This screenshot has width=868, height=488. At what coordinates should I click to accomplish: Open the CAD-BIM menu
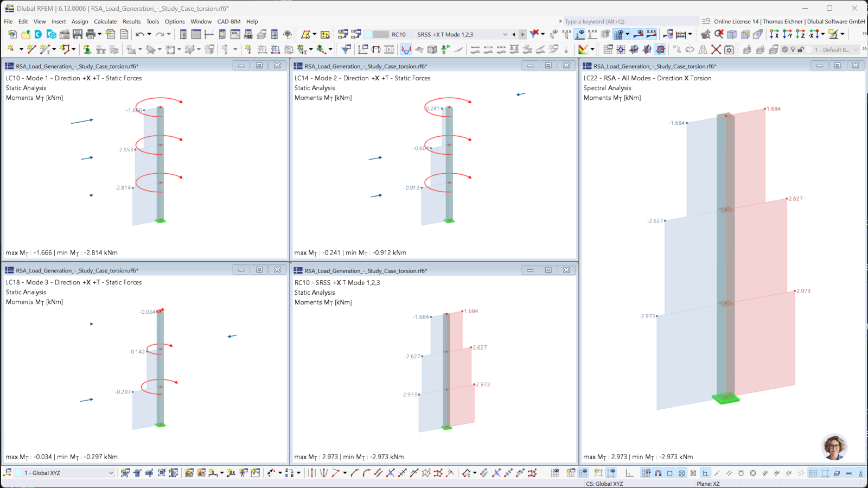[229, 22]
